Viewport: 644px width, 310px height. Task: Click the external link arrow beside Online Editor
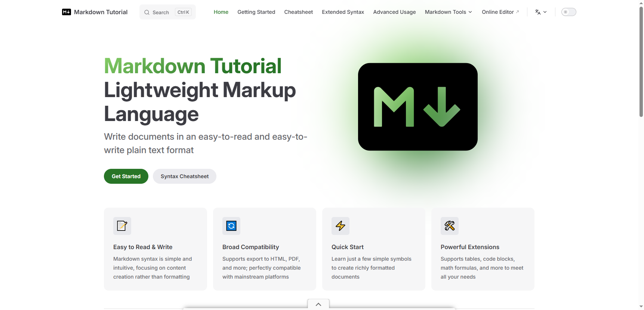coord(518,12)
